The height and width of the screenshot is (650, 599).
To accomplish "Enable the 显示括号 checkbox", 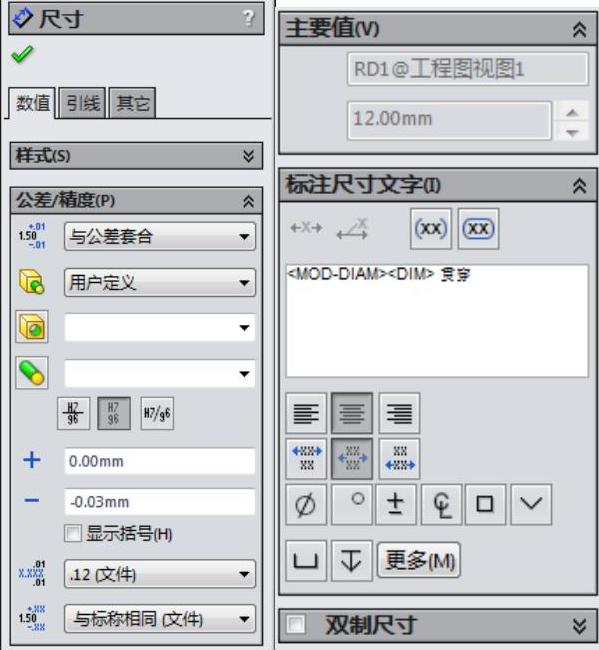I will click(x=73, y=533).
